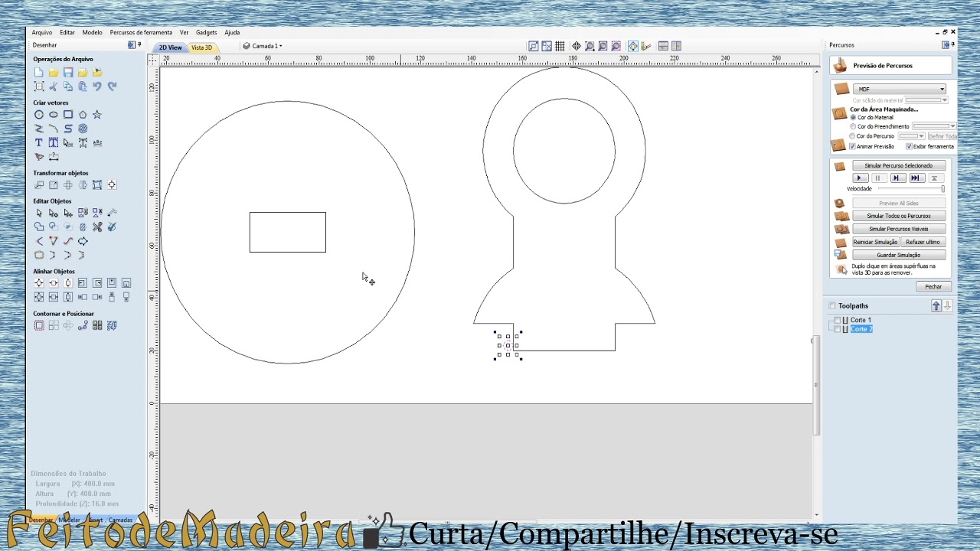The image size is (980, 551).
Task: Open the MDF material dropdown
Action: tap(900, 89)
